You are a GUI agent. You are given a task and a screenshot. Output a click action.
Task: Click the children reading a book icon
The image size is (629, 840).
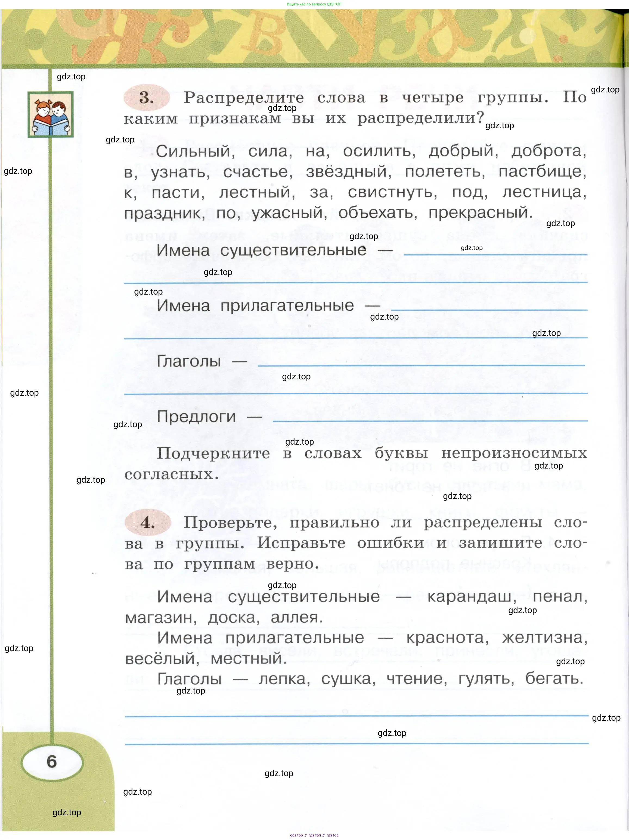[51, 114]
